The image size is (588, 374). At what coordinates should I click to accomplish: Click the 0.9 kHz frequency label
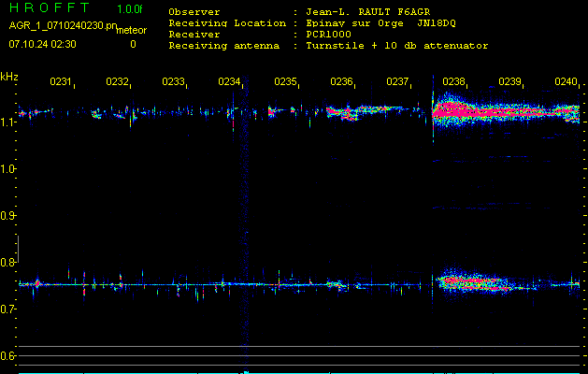tap(9, 216)
